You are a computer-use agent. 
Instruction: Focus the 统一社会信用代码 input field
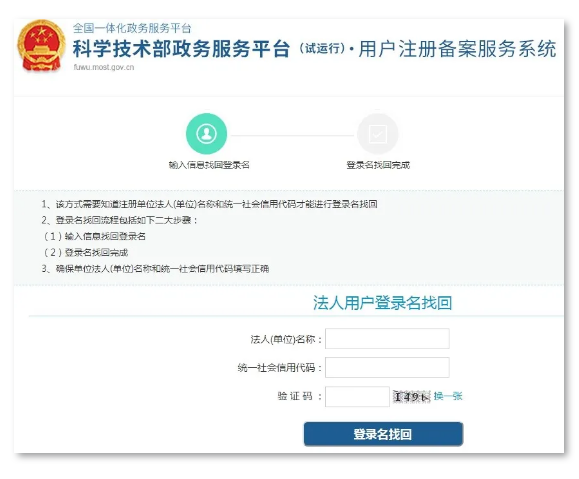point(387,367)
